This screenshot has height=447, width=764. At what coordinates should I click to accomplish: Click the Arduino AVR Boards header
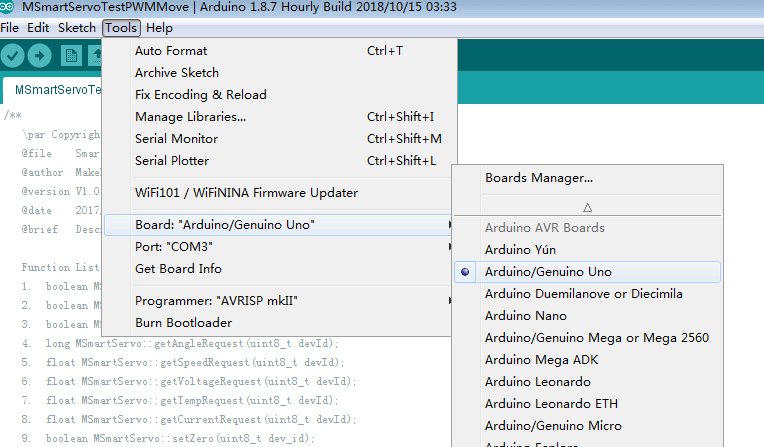coord(545,228)
